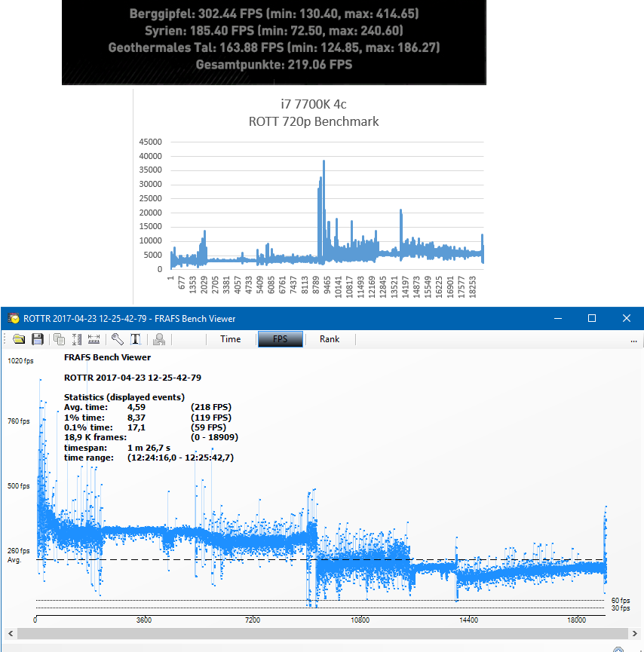Click the 'Avg. time:' statistics label
This screenshot has height=652, width=644.
point(86,408)
